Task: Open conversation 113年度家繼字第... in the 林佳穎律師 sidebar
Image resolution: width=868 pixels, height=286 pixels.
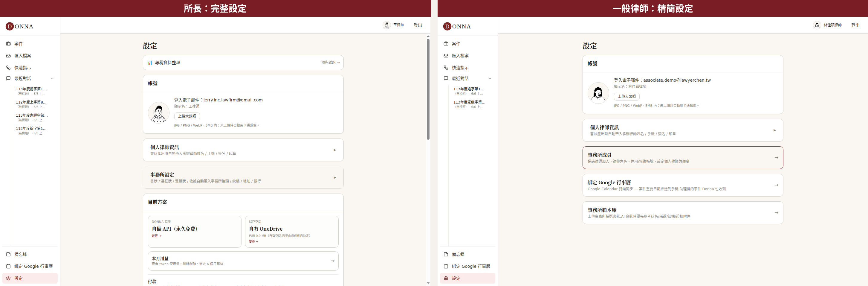Action: pos(470,104)
